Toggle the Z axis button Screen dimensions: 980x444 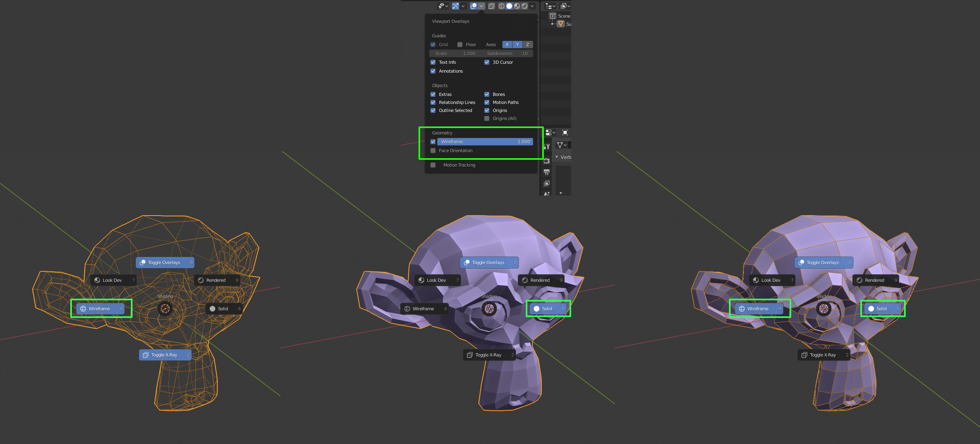coord(528,45)
